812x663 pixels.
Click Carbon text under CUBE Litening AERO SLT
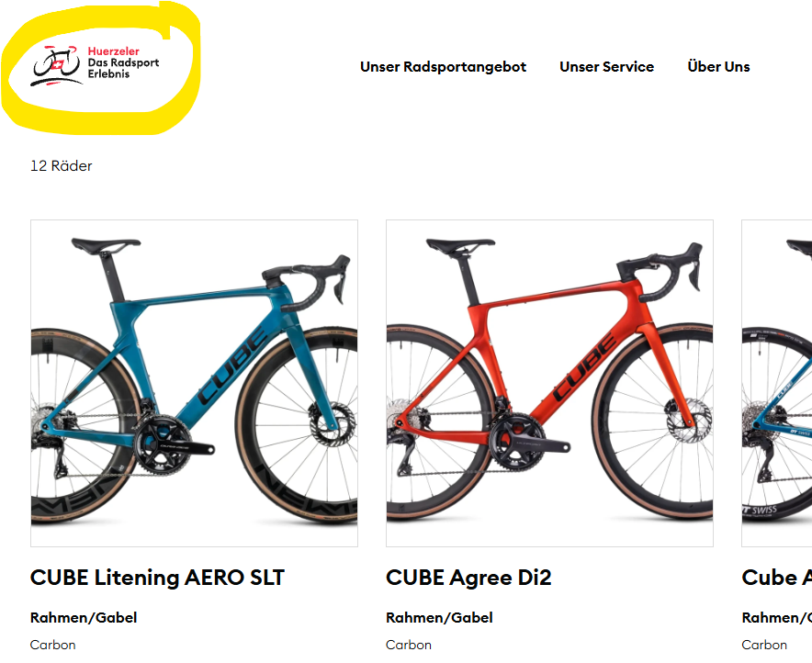53,645
